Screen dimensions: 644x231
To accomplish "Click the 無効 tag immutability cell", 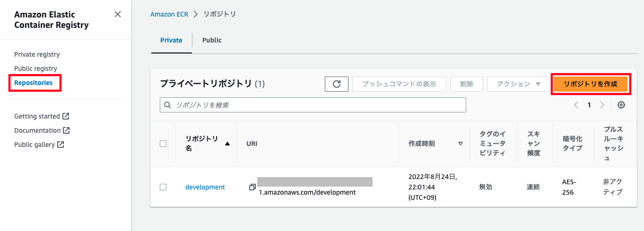I will click(x=486, y=187).
